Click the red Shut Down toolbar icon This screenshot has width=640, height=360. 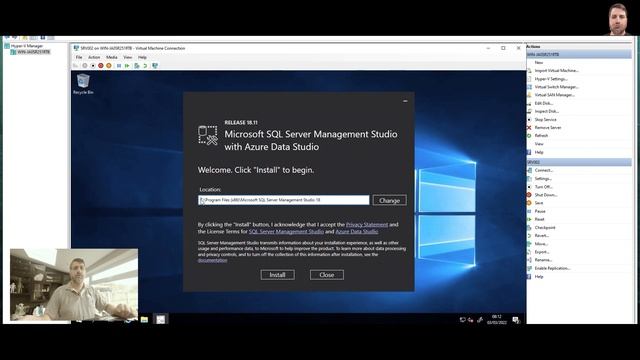tap(100, 65)
